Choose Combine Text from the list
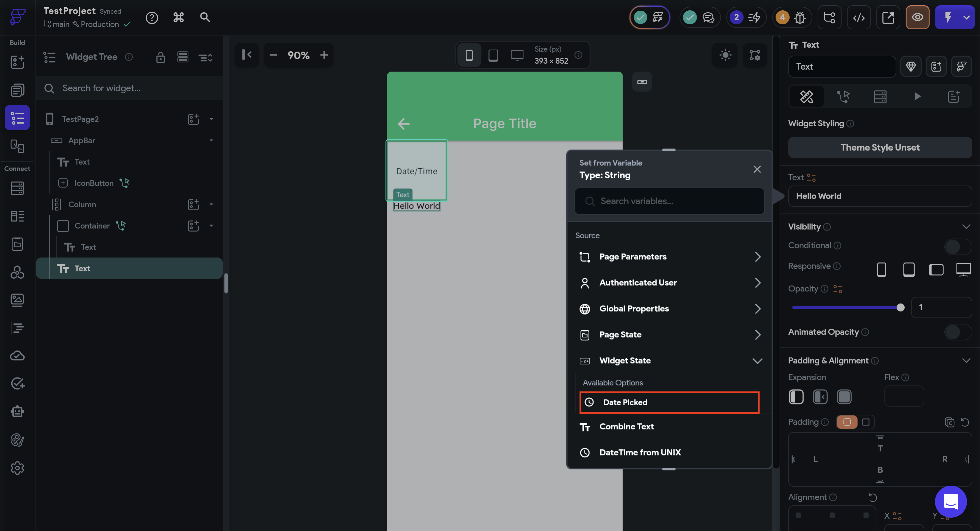The image size is (980, 531). pyautogui.click(x=626, y=426)
